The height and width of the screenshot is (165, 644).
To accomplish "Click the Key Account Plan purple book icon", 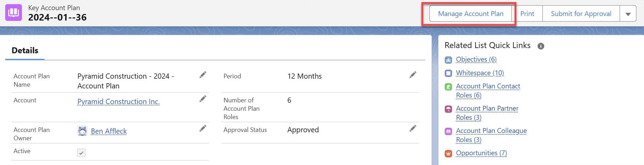I will [x=14, y=13].
